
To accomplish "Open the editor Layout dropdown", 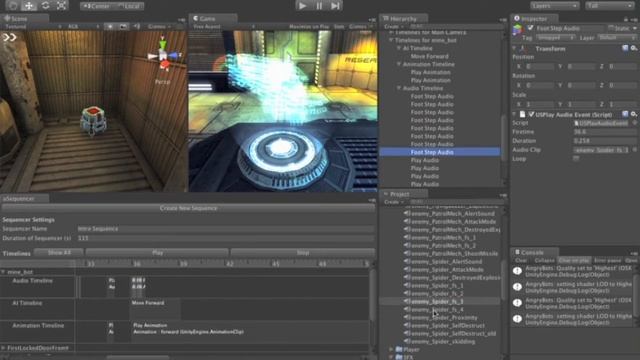I will (609, 6).
